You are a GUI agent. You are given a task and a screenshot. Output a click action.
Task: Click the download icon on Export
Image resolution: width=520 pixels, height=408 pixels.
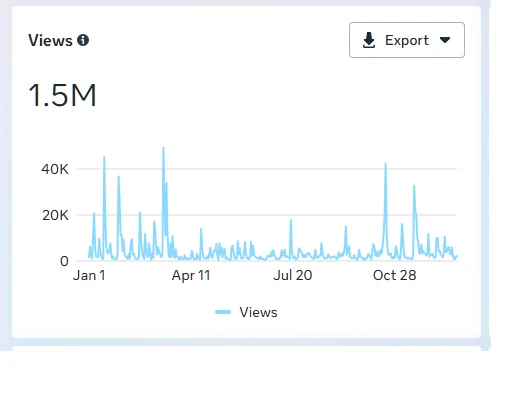point(369,40)
